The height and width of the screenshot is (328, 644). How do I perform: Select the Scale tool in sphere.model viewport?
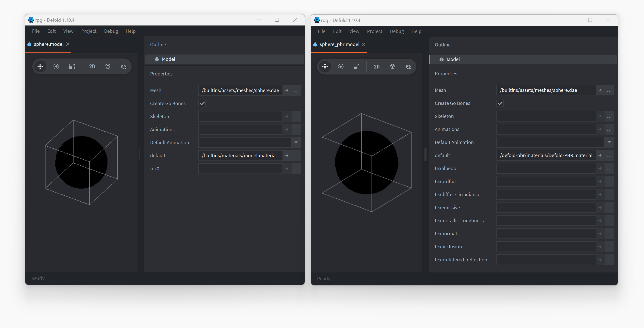click(72, 67)
